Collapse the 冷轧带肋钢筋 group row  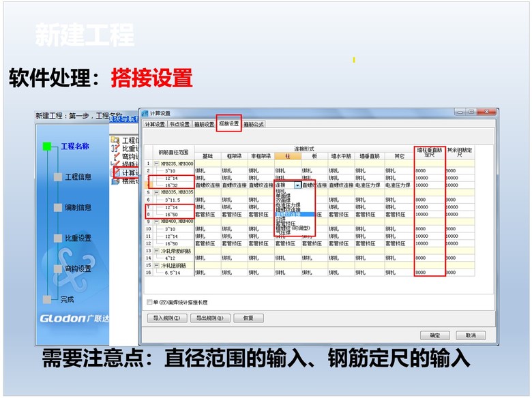156,251
